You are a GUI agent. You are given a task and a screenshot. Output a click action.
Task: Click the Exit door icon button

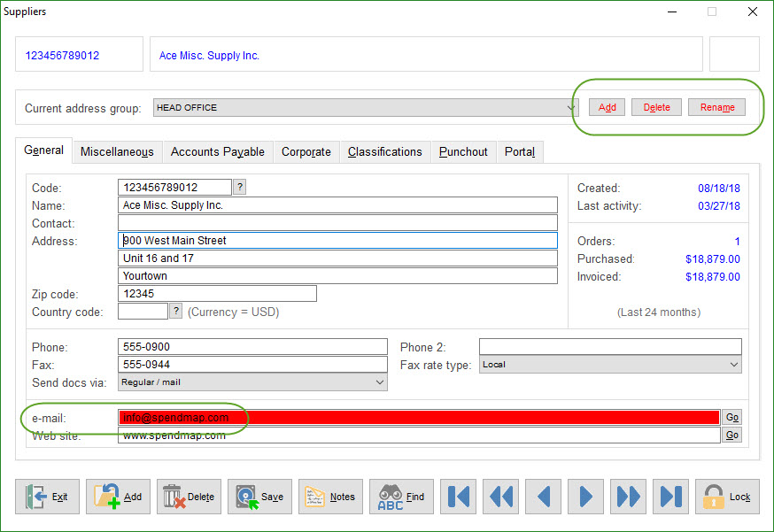coord(48,497)
